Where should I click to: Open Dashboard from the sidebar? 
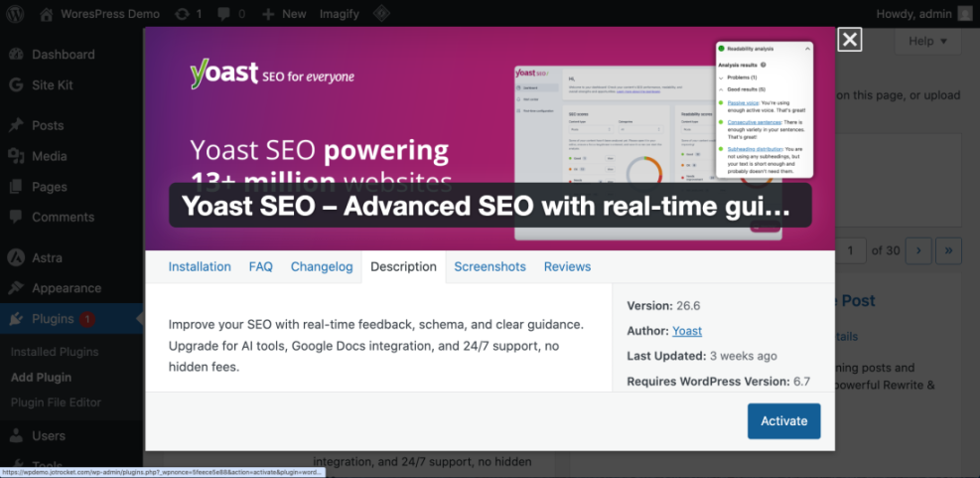coord(64,55)
